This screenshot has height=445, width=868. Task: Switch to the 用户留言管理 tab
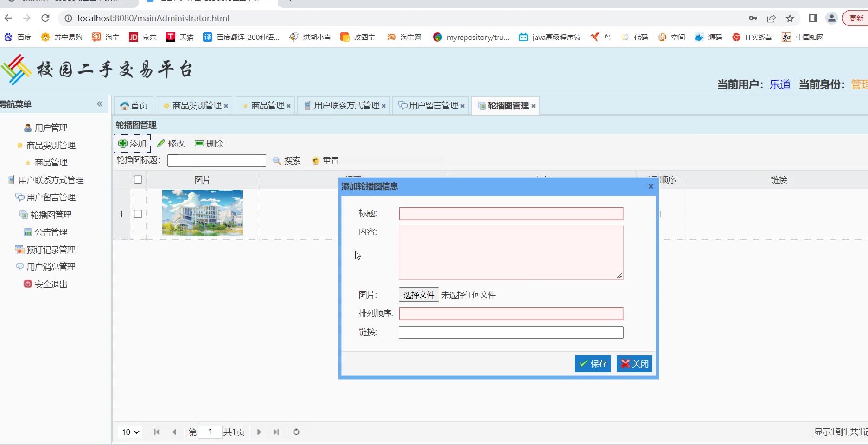point(433,106)
